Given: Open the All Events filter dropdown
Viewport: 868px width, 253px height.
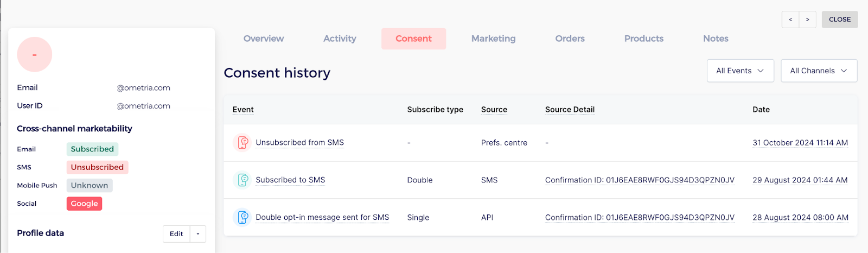Looking at the screenshot, I should click(x=740, y=71).
